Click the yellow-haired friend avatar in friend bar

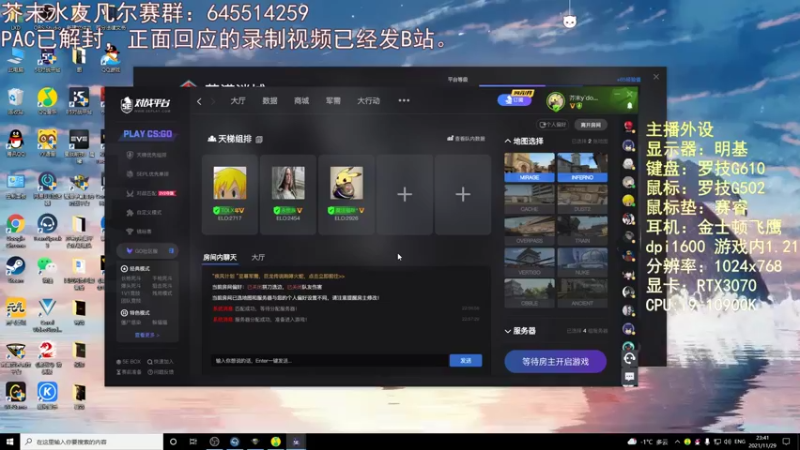click(629, 200)
